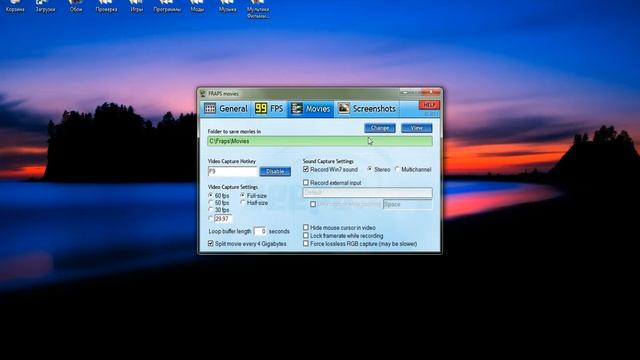Click the Loop buffer length seconds field
Screen dimensions: 640x360
point(260,231)
